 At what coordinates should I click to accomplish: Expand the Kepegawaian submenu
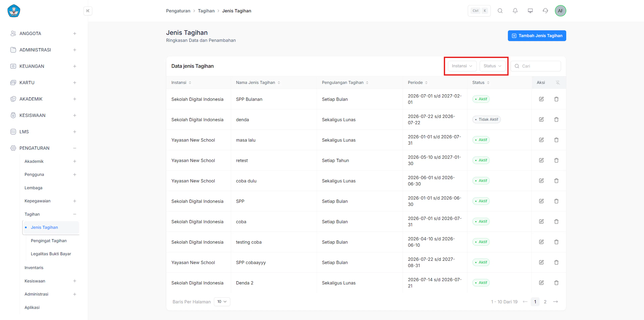74,201
